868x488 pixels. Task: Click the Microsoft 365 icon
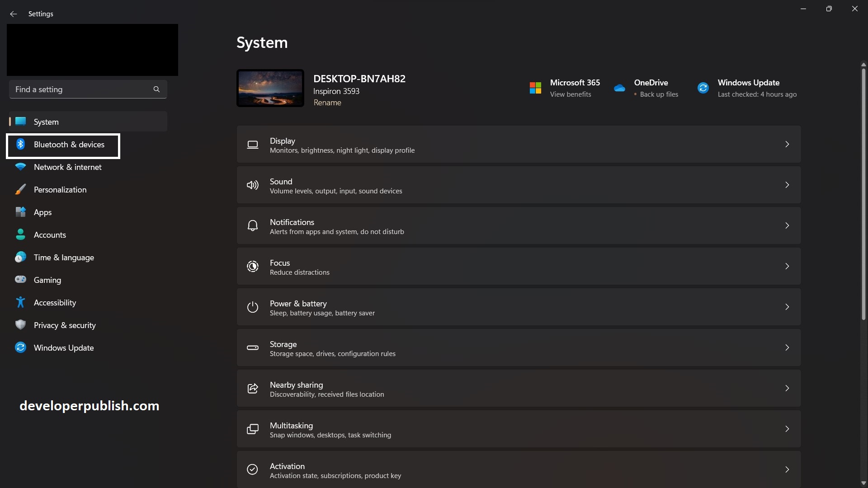(x=535, y=88)
